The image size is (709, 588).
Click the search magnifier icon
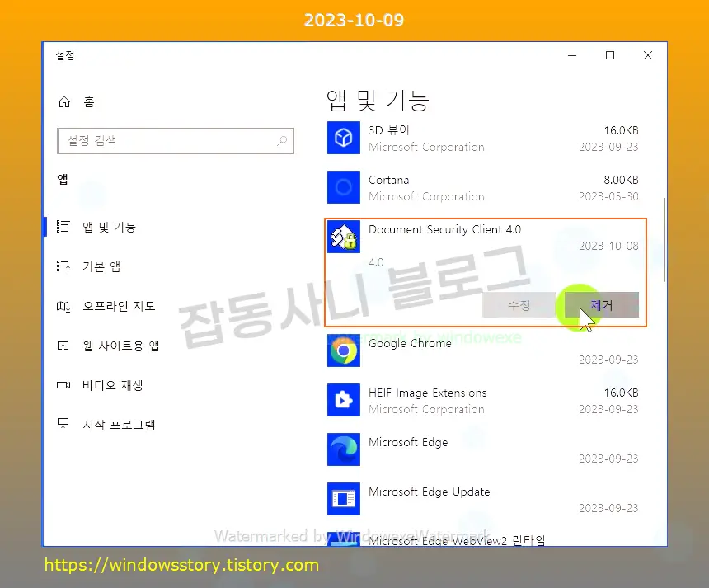click(x=282, y=141)
